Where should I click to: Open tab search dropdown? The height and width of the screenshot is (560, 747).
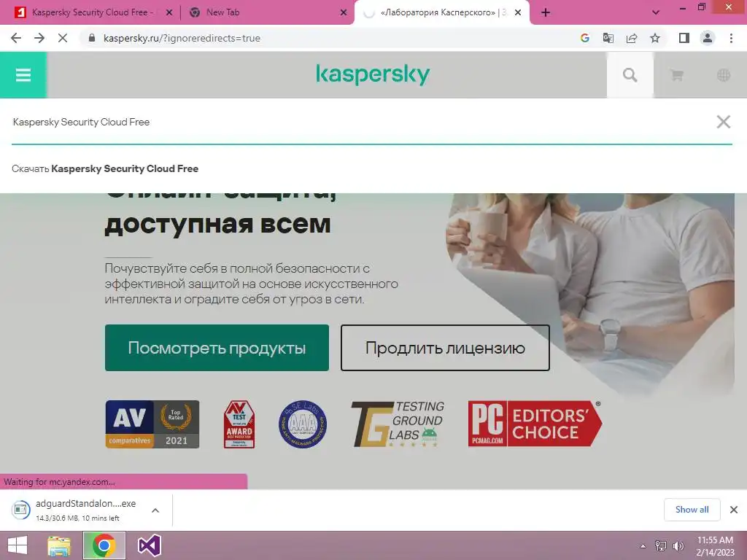pyautogui.click(x=656, y=12)
